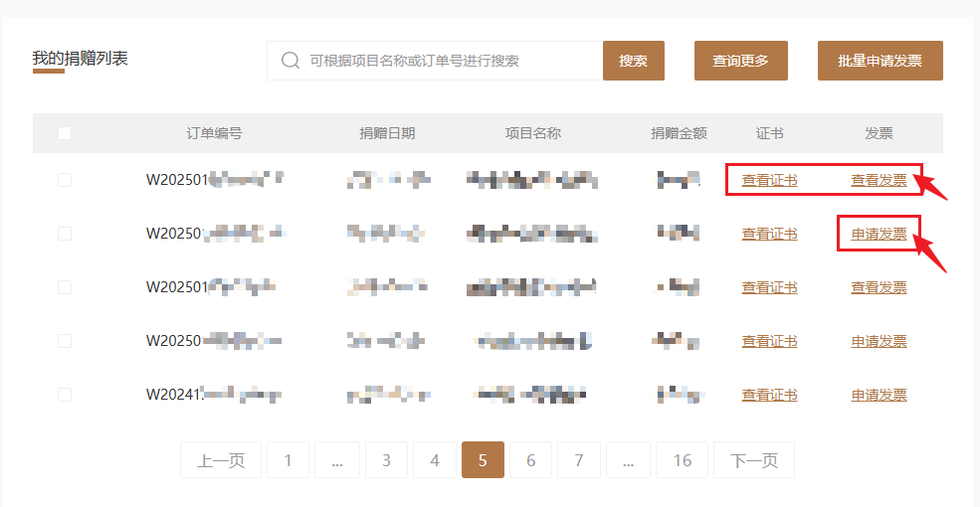Check the second donation row checkbox
This screenshot has height=507, width=980.
(x=65, y=234)
